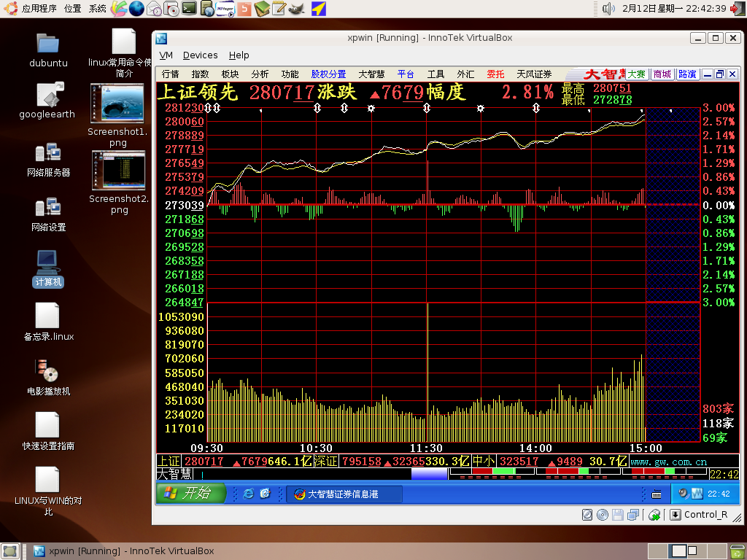Open 网络服务器 desktop icon
This screenshot has width=747, height=560.
click(x=49, y=160)
